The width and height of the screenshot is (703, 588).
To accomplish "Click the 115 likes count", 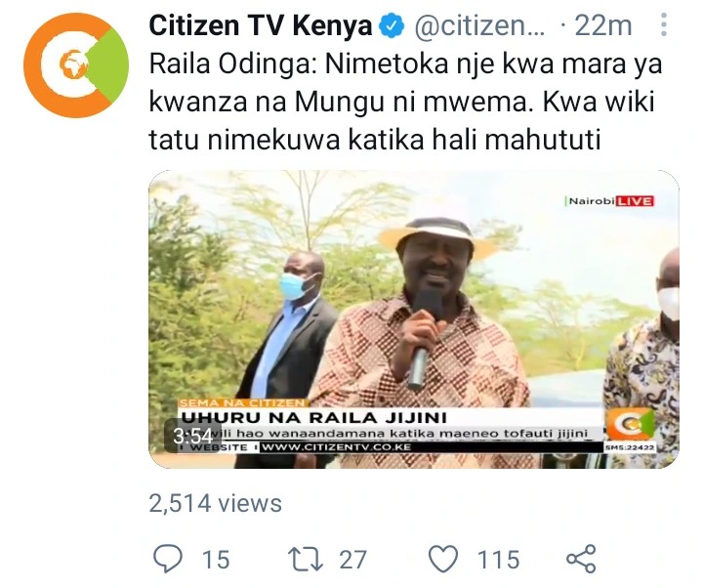I will [499, 560].
